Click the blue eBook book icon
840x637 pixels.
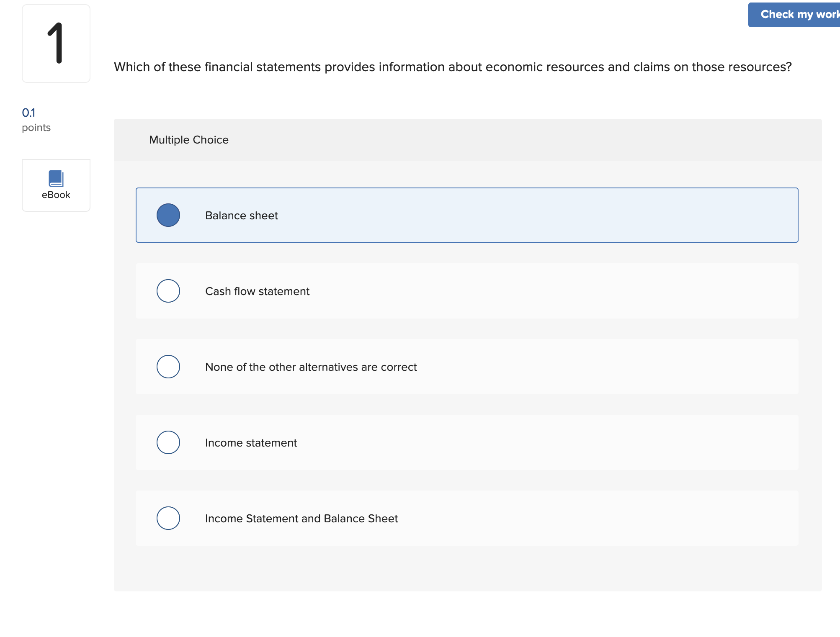coord(56,178)
